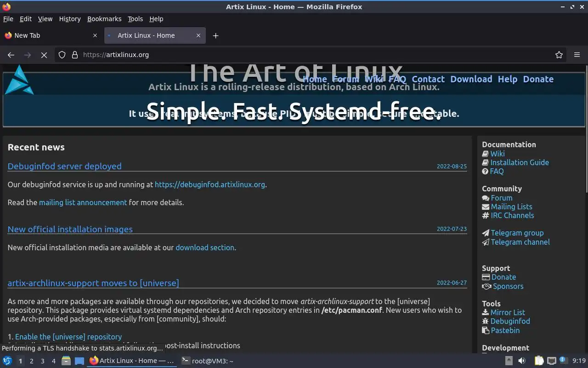Open the Donate link in site header
This screenshot has height=368, width=588.
click(538, 79)
